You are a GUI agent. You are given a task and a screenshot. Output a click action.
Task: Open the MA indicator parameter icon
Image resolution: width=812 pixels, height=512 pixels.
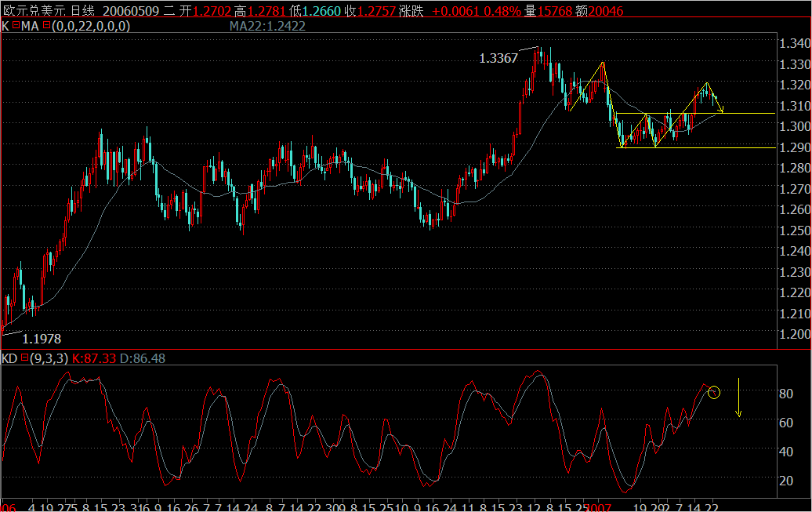(45, 25)
